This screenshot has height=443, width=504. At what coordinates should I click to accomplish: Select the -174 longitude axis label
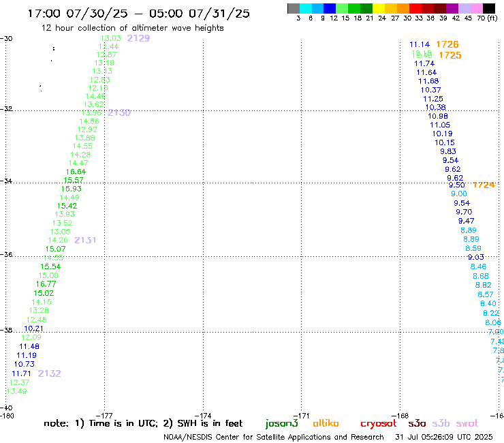point(203,416)
